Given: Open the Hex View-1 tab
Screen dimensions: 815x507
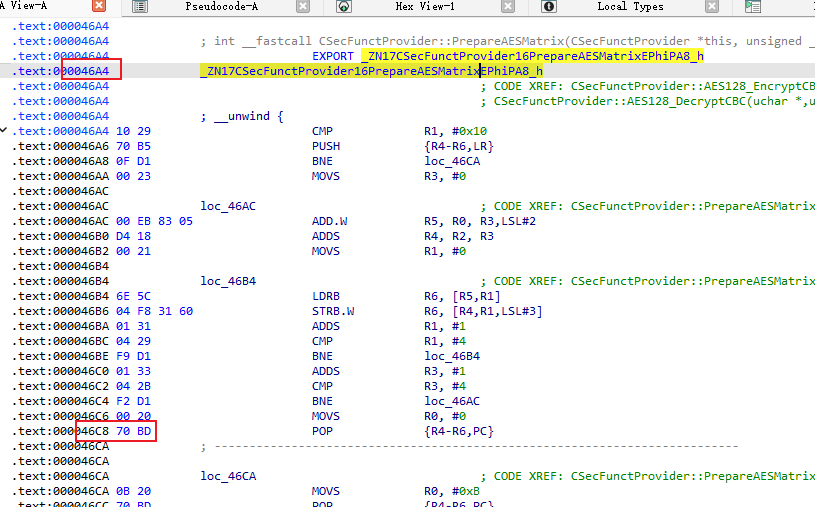Looking at the screenshot, I should pyautogui.click(x=425, y=7).
